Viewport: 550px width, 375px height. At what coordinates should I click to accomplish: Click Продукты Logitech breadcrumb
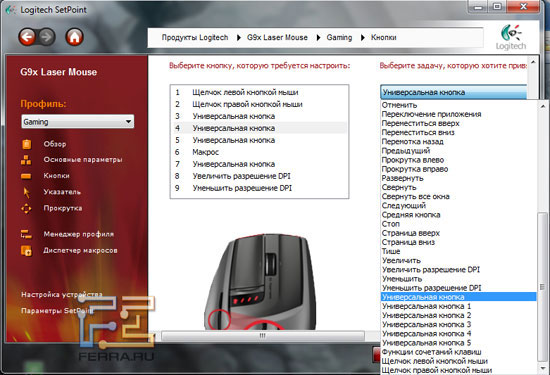point(195,38)
